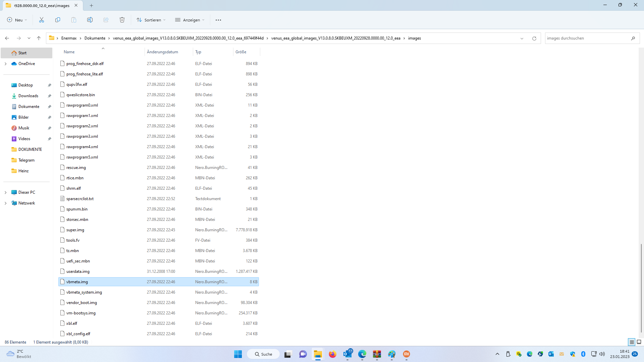Click the Copy icon in toolbar

click(58, 20)
